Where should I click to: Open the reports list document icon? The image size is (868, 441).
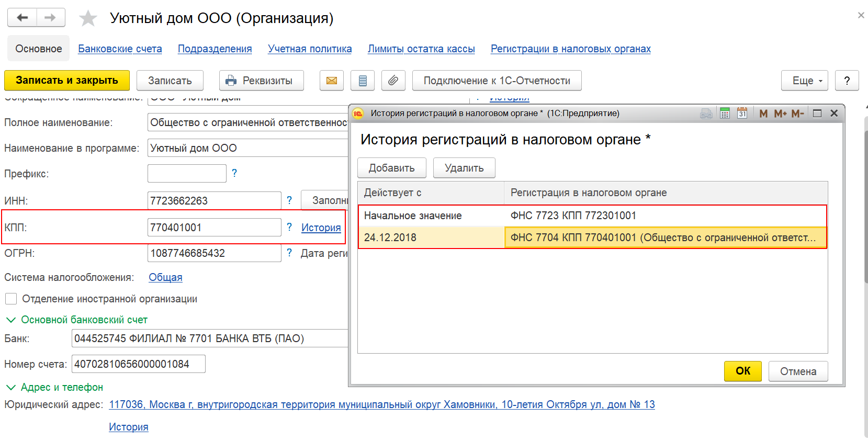coord(363,81)
